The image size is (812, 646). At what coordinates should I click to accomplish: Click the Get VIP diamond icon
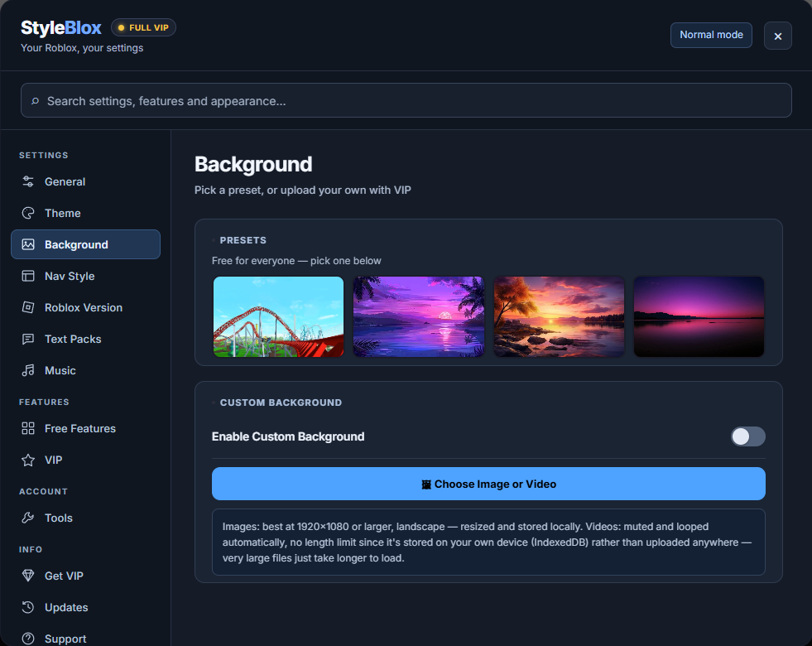click(x=28, y=576)
